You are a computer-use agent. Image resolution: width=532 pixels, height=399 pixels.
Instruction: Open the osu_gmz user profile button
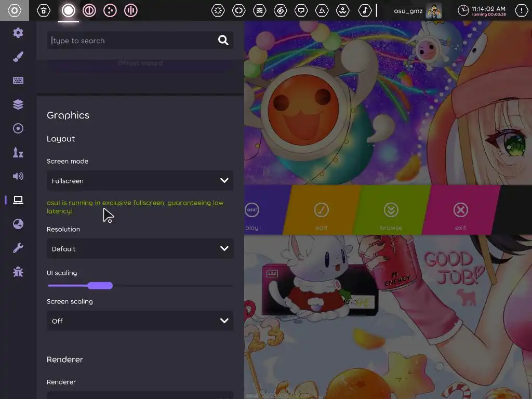click(418, 11)
